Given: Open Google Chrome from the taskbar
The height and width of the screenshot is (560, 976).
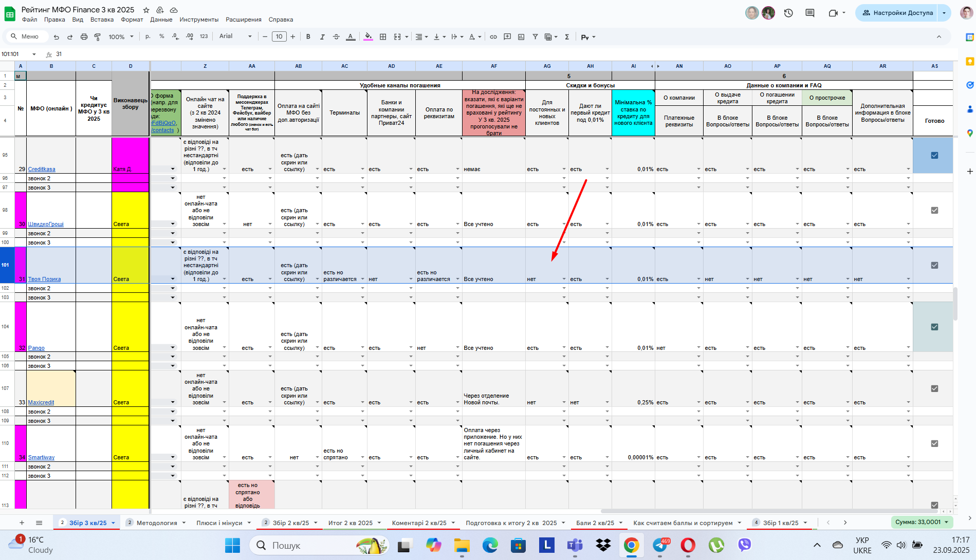Looking at the screenshot, I should coord(631,545).
